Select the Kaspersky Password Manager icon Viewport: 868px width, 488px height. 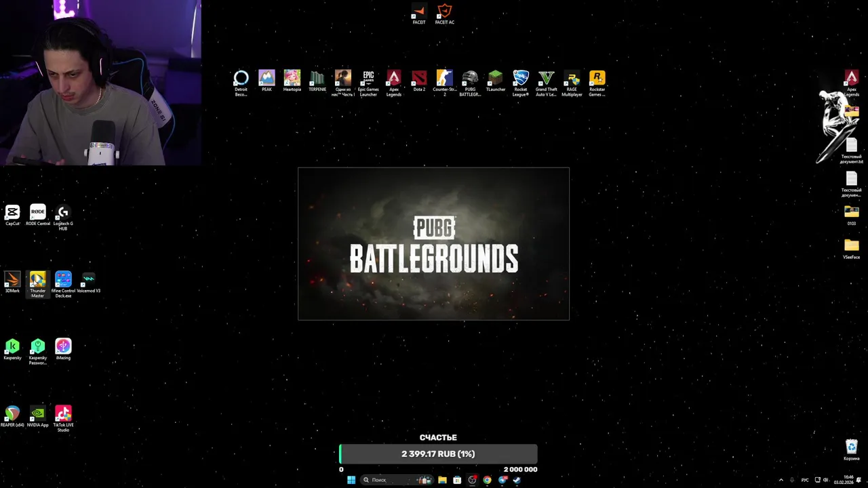[38, 352]
